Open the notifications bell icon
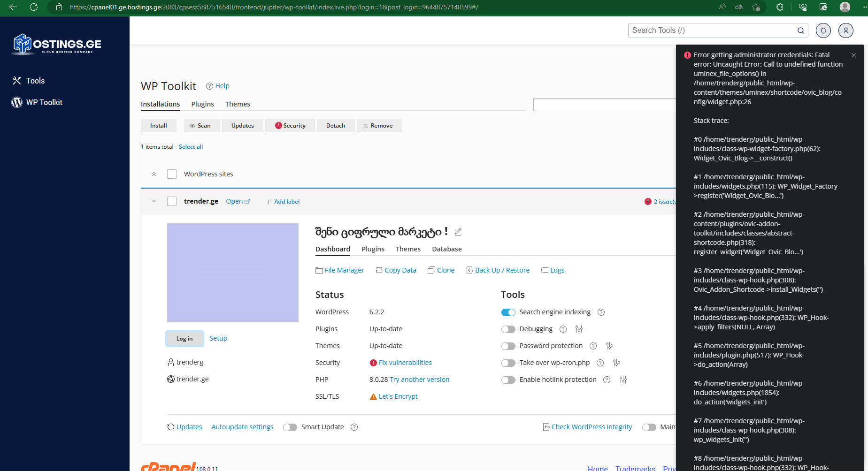The image size is (868, 471). tap(823, 30)
